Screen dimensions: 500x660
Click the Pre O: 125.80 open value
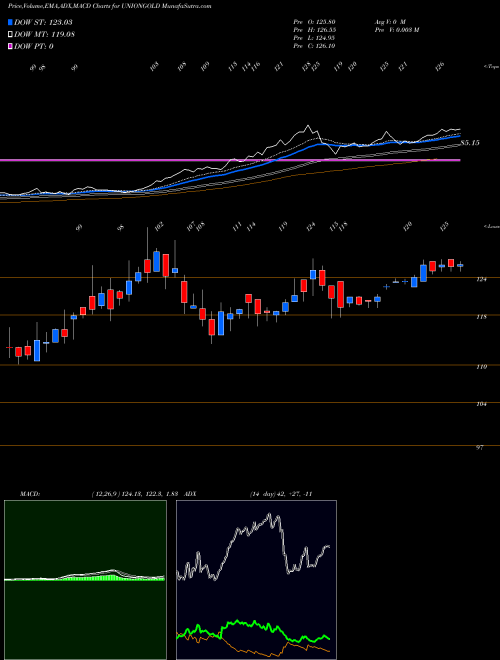[314, 21]
